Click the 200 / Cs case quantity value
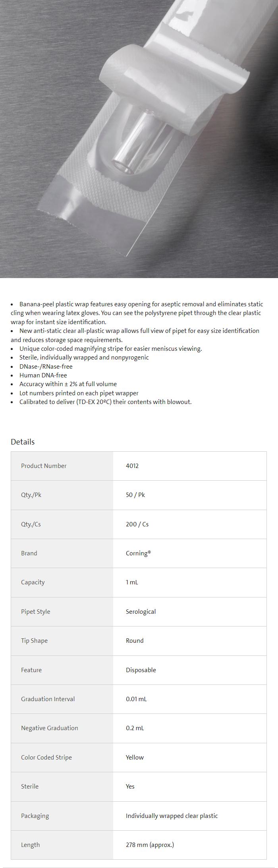 [x=137, y=524]
